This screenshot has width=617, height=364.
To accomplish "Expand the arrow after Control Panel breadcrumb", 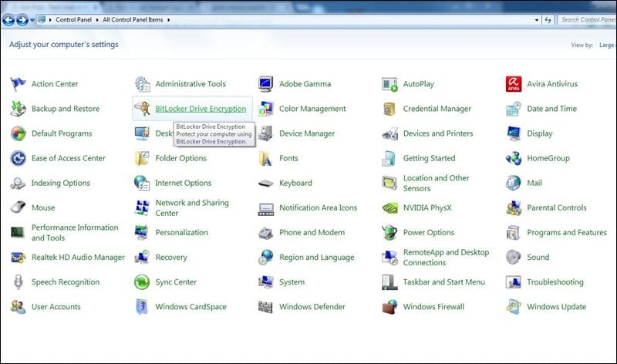I will click(97, 20).
